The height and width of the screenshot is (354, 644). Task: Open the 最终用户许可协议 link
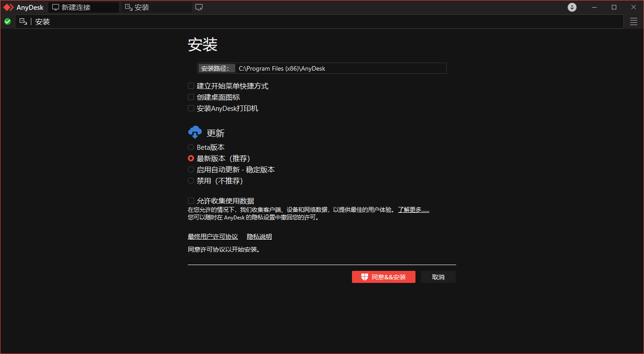213,236
